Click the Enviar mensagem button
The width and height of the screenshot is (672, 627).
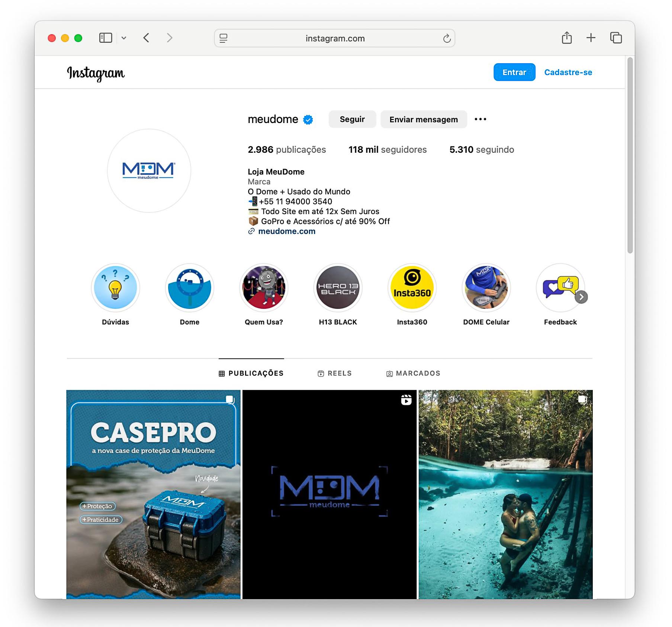424,119
